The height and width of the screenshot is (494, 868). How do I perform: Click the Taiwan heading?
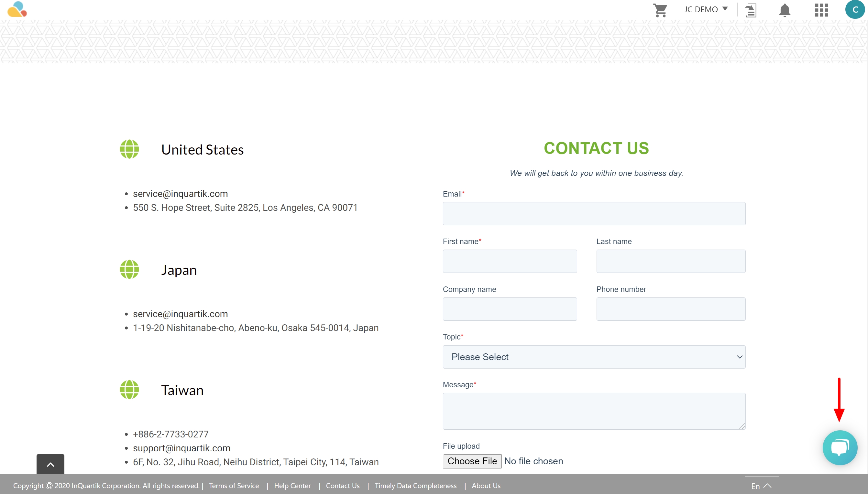182,390
